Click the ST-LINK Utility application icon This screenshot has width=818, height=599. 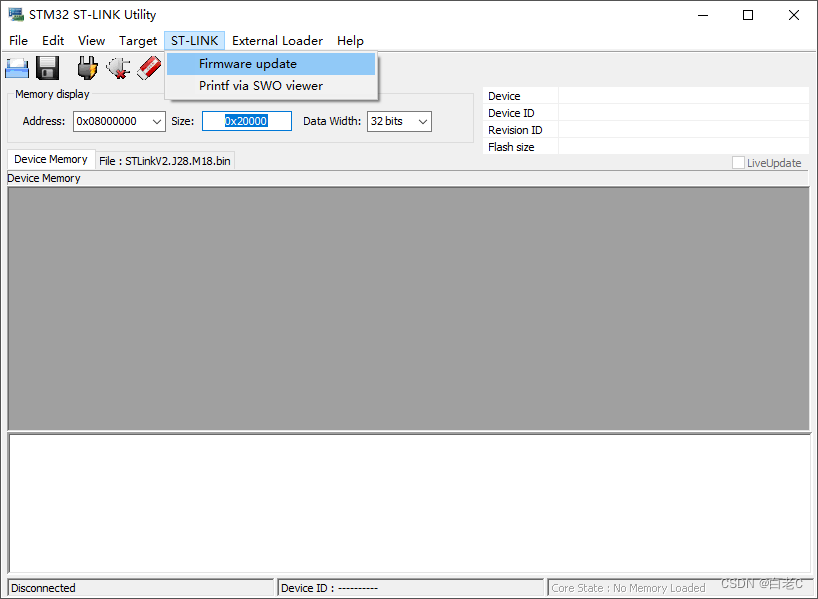pos(13,14)
